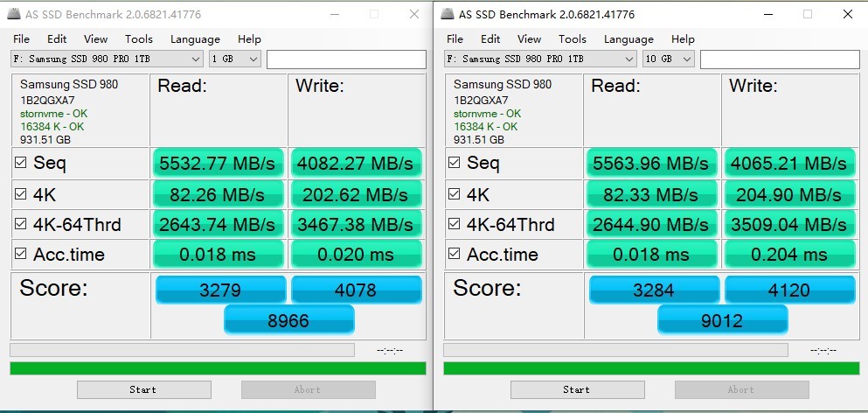Disable the 4K test in the right window
The height and width of the screenshot is (413, 868).
[454, 194]
